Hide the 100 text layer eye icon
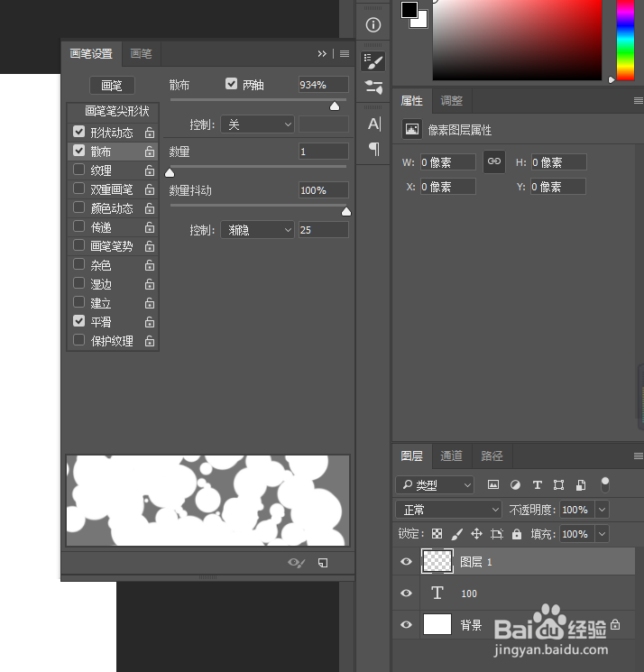 click(406, 594)
